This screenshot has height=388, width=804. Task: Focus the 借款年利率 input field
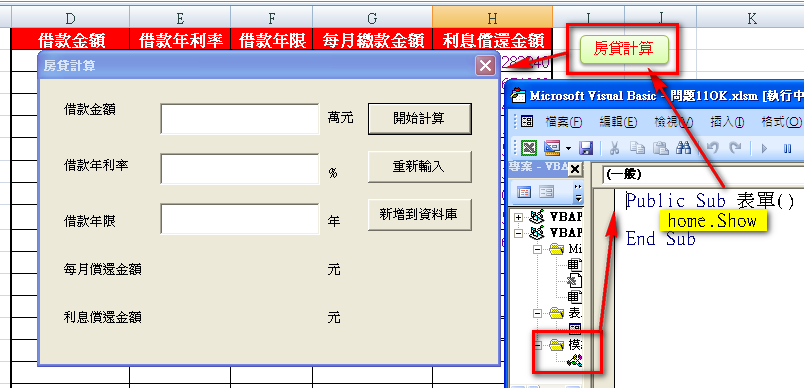[x=240, y=169]
